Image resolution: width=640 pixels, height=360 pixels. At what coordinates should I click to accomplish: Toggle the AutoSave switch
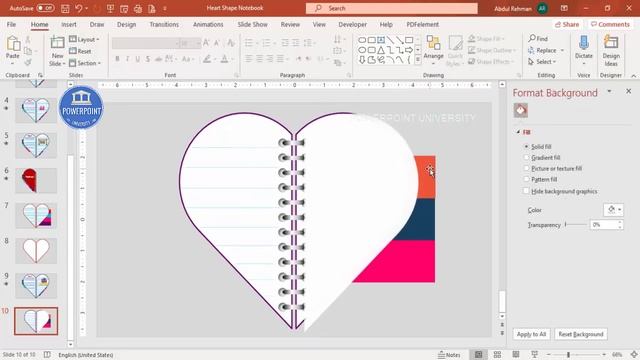[x=45, y=8]
